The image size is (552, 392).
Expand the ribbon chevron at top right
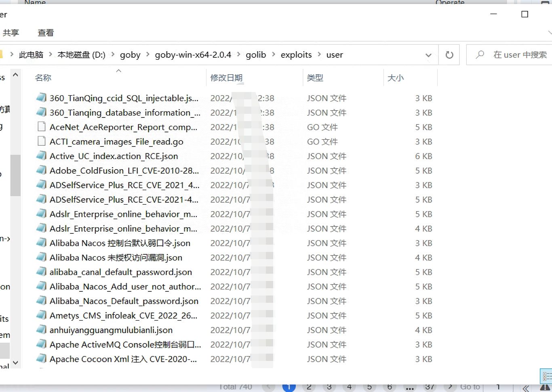click(x=550, y=33)
